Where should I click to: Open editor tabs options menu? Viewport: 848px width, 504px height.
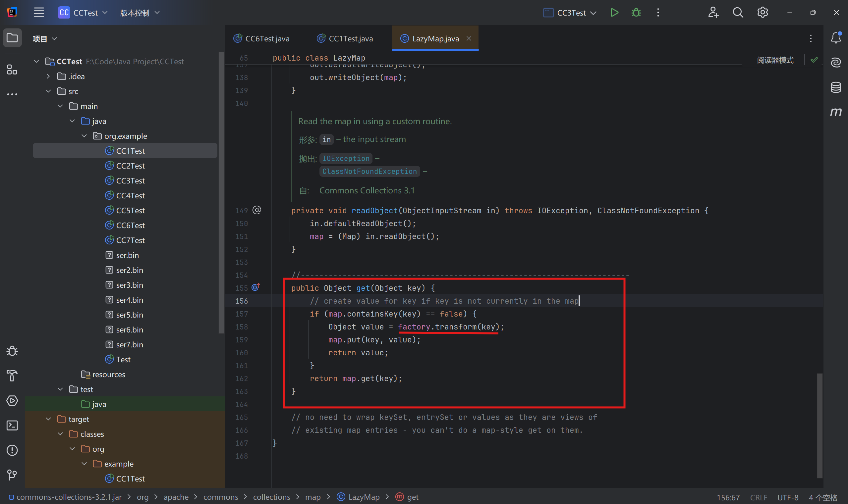pos(811,38)
